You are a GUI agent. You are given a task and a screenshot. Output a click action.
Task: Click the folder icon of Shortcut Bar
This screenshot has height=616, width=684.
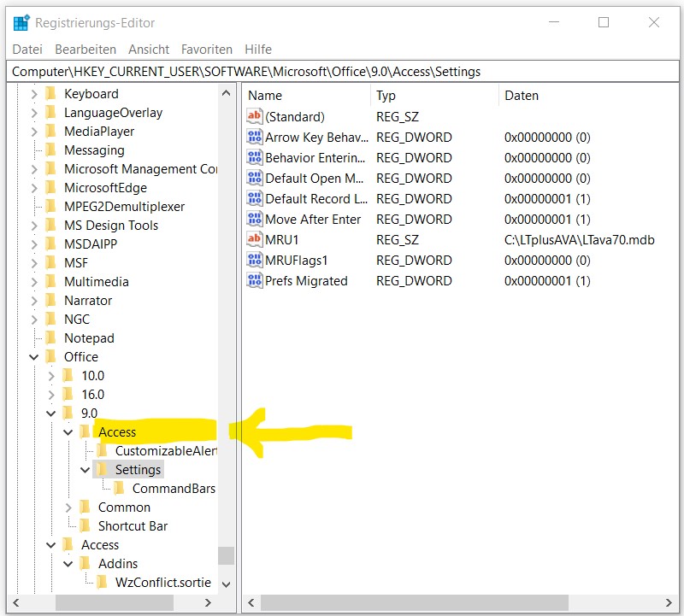point(85,525)
